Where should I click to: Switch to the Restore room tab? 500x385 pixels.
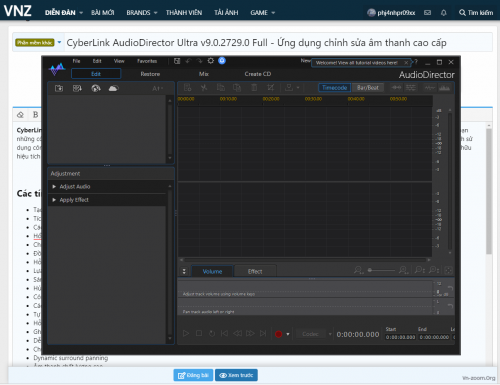pos(150,74)
